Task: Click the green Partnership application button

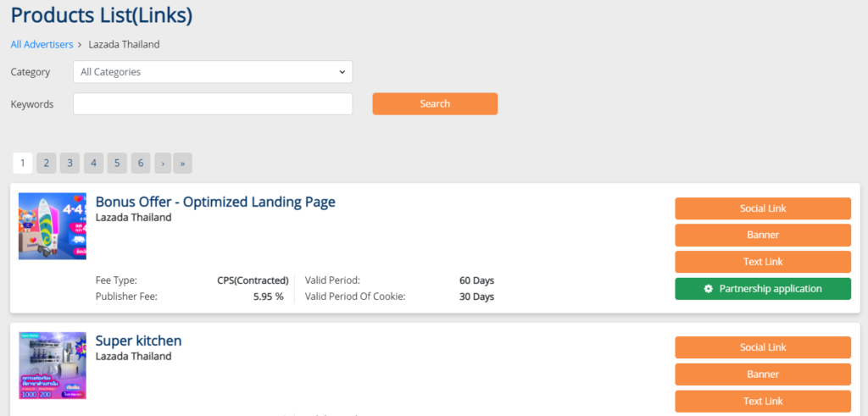Action: pos(763,289)
